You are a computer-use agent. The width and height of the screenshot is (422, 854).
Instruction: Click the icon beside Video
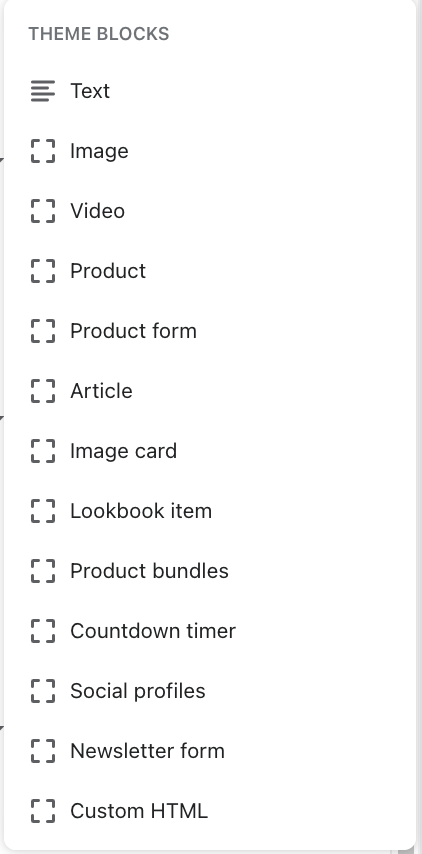coord(42,211)
